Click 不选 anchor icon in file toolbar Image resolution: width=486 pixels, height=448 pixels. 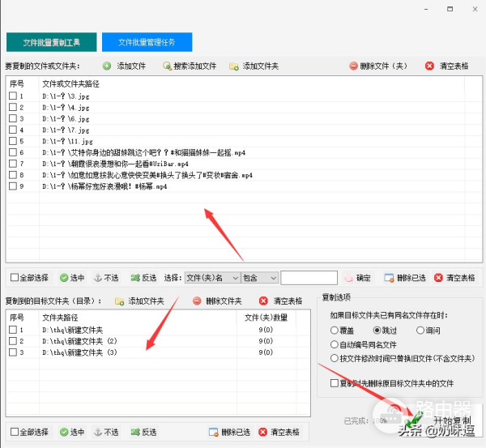tap(98, 278)
